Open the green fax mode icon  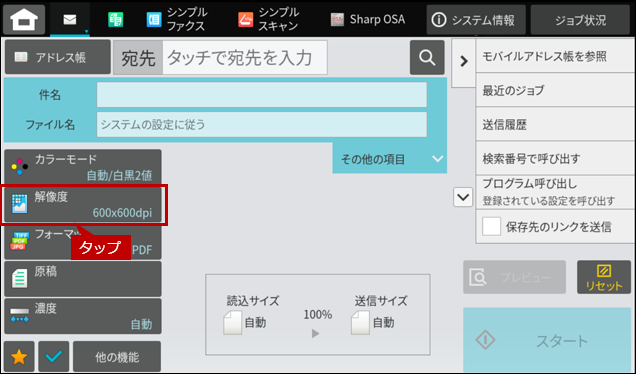[x=116, y=19]
